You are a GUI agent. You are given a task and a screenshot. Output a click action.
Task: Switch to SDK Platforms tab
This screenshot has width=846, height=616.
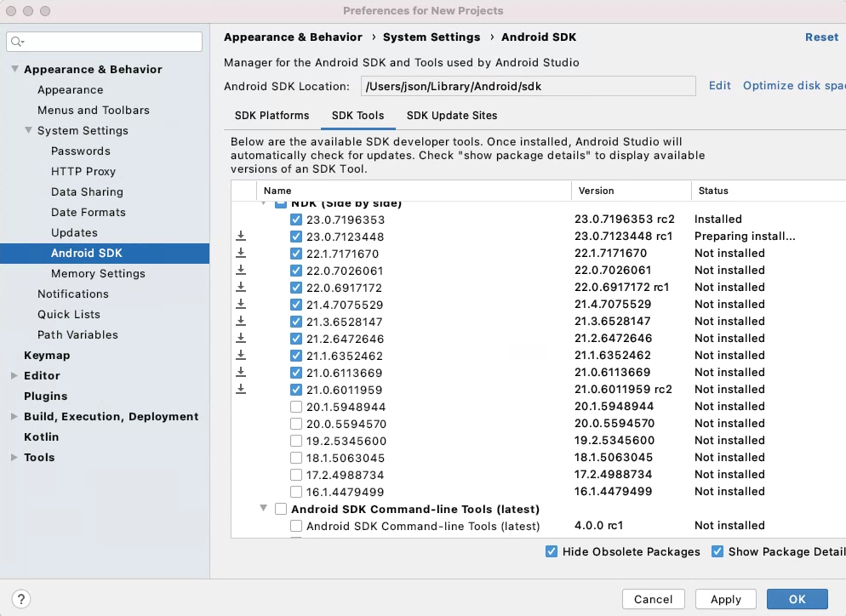[272, 116]
